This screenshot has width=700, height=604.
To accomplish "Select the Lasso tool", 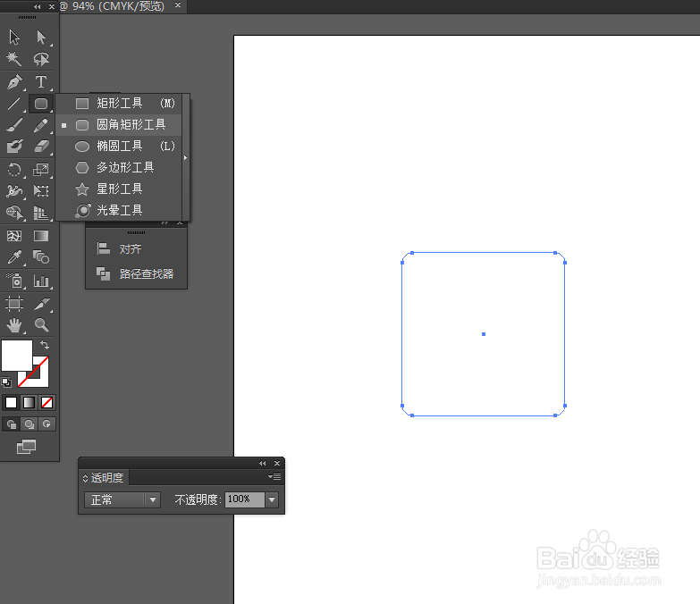I will point(41,58).
